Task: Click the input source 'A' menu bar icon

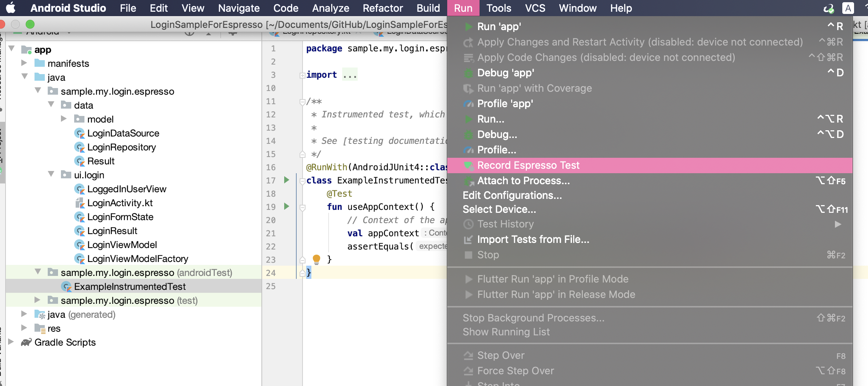Action: (848, 8)
